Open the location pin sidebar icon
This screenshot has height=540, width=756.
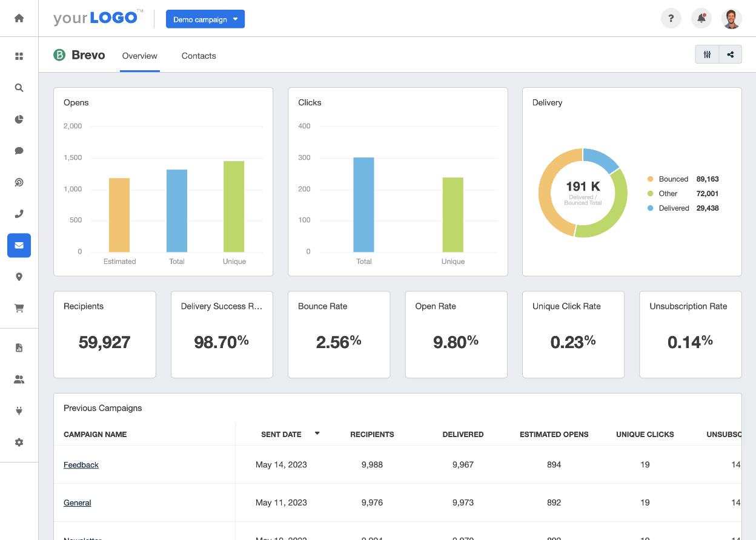[x=19, y=277]
